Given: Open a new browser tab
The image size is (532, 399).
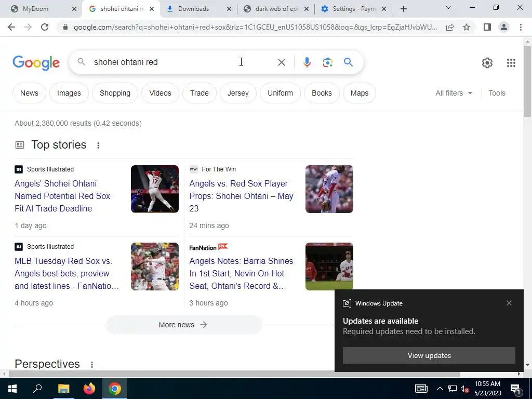Looking at the screenshot, I should pos(403,9).
